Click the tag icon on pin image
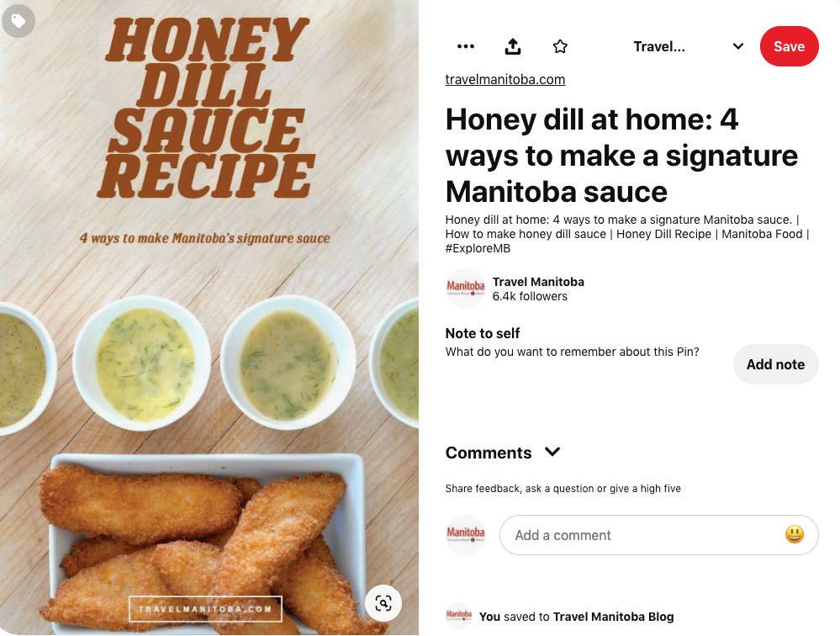Image resolution: width=840 pixels, height=636 pixels. [18, 21]
